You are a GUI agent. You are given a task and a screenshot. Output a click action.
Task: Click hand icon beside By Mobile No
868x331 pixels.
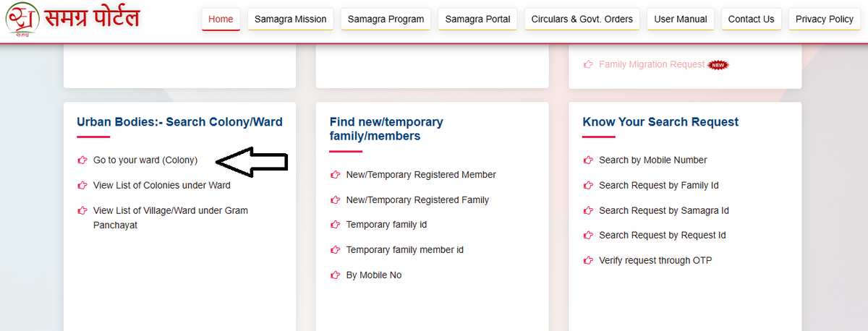(335, 275)
